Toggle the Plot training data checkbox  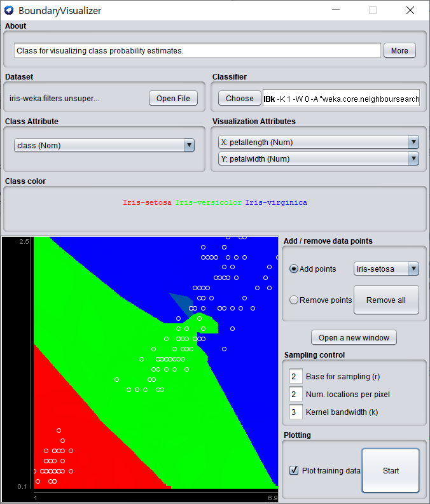[x=294, y=470]
